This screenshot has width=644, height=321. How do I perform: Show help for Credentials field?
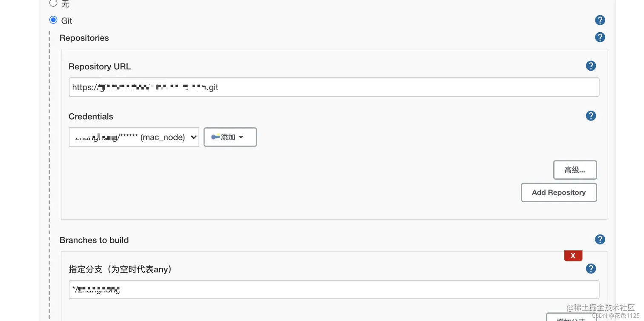click(x=591, y=116)
